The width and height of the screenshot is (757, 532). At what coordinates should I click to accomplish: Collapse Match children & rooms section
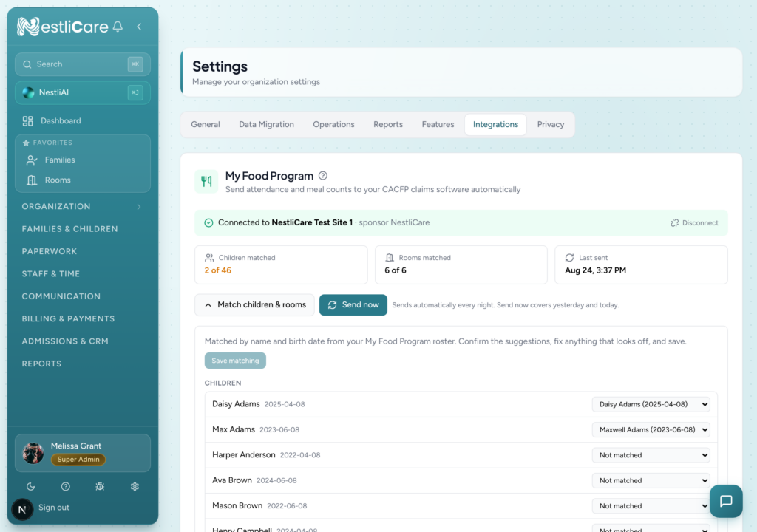click(x=254, y=305)
